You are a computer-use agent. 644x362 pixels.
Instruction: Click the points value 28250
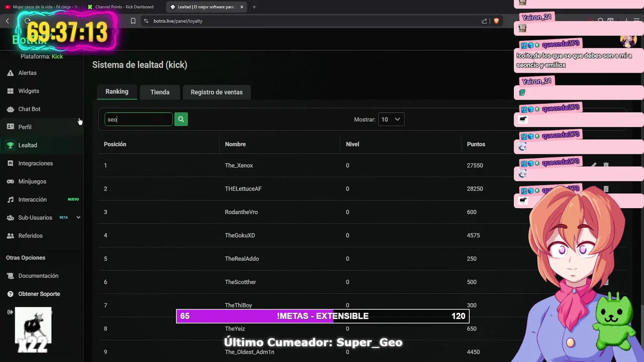(x=475, y=189)
